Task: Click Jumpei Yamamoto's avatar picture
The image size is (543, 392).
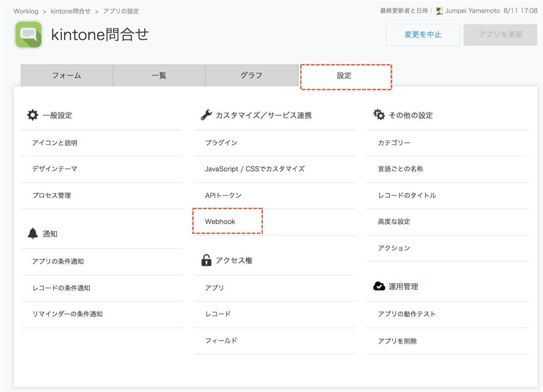Action: 439,11
